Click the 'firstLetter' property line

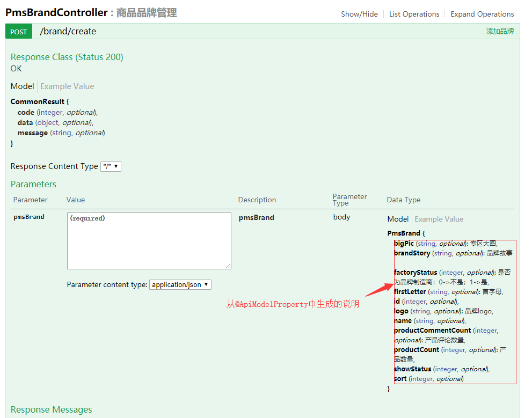[x=449, y=292]
